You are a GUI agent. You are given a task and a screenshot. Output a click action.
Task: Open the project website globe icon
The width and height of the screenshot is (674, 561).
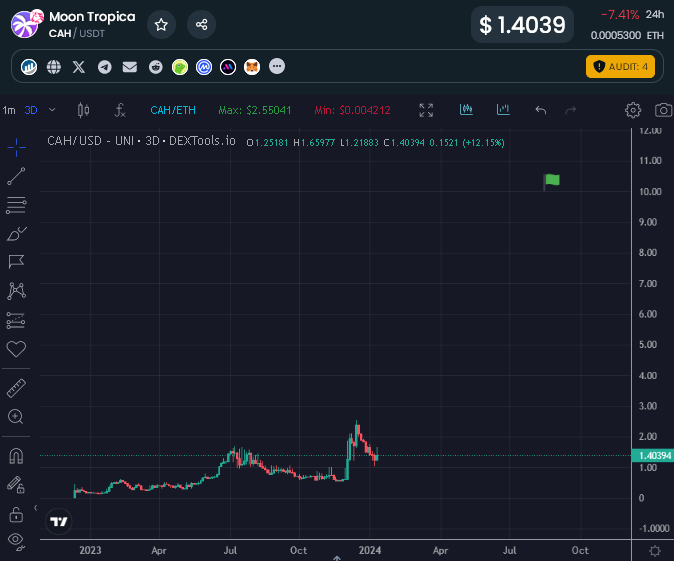54,67
